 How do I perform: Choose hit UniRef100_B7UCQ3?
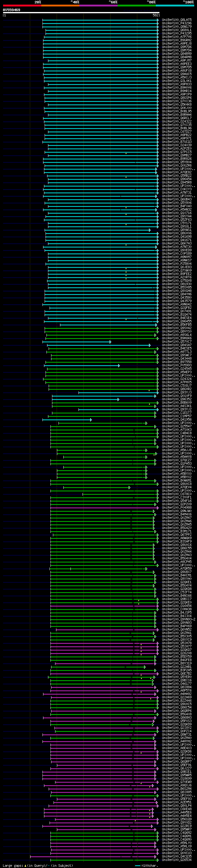click(177, 142)
